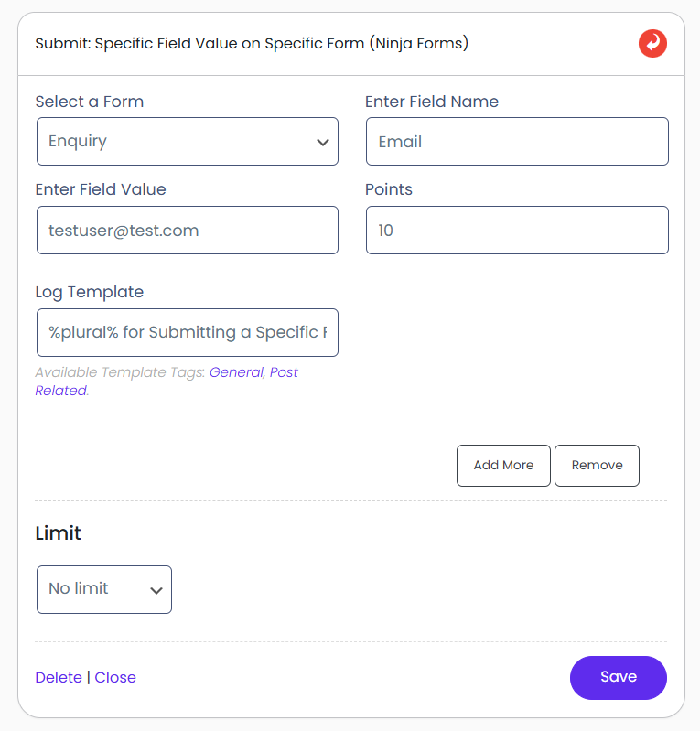
Task: Open the Select a Form dropdown showing Enquiry
Action: click(x=188, y=142)
